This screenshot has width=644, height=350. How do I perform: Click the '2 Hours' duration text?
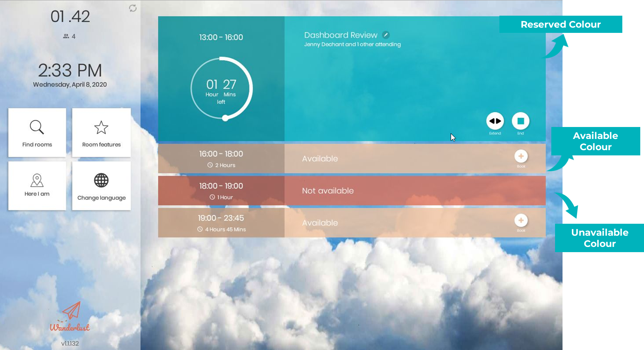[225, 165]
